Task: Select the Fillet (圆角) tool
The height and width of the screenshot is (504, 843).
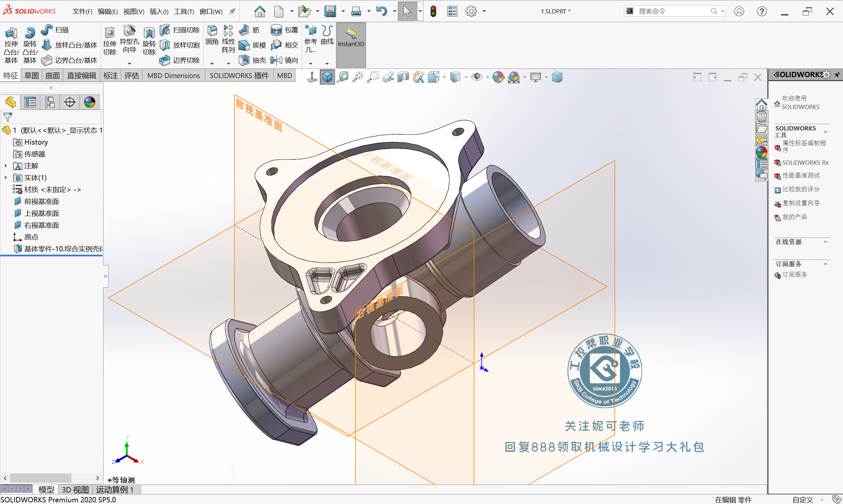Action: click(x=212, y=35)
